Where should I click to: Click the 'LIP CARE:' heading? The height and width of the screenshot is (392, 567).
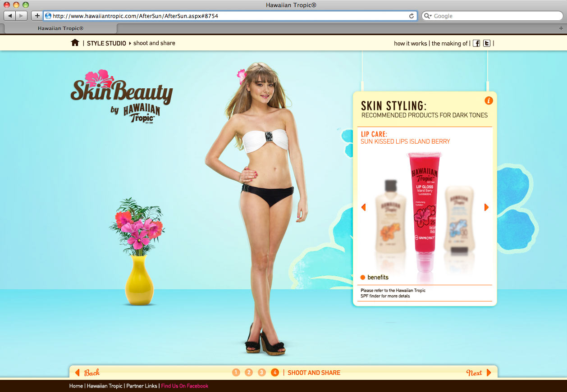[x=374, y=134]
